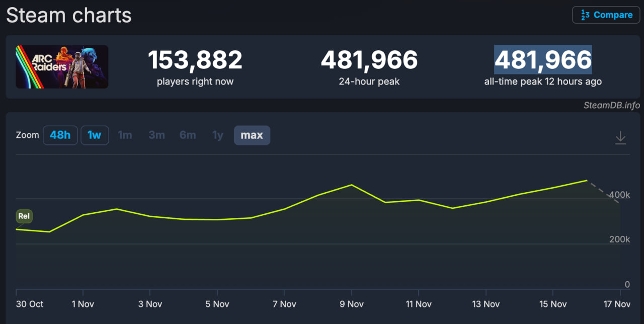Image resolution: width=644 pixels, height=324 pixels.
Task: Click the highlighted all-time peak number
Action: coord(543,60)
